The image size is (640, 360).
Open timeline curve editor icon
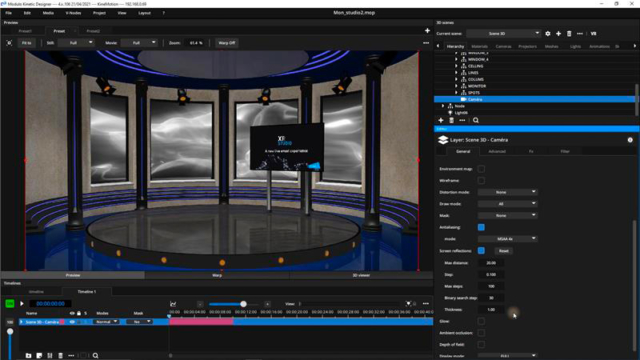point(173,304)
